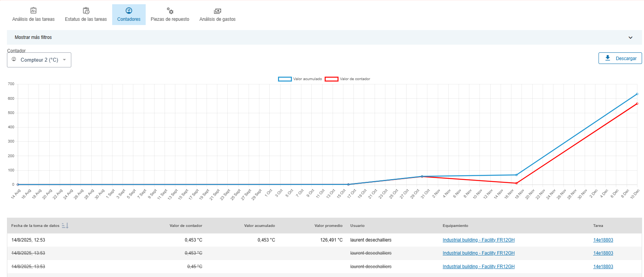Expand the Mostrar más filtros panel

coord(33,37)
